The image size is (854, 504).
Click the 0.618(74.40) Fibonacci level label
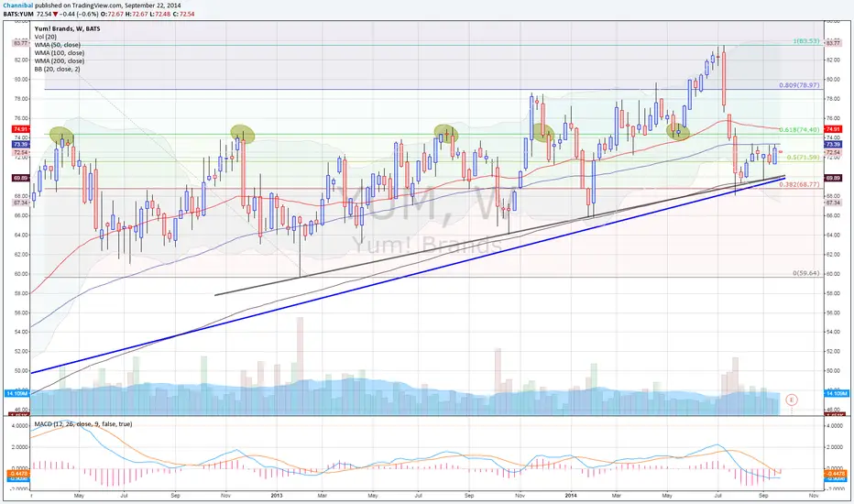click(x=799, y=130)
